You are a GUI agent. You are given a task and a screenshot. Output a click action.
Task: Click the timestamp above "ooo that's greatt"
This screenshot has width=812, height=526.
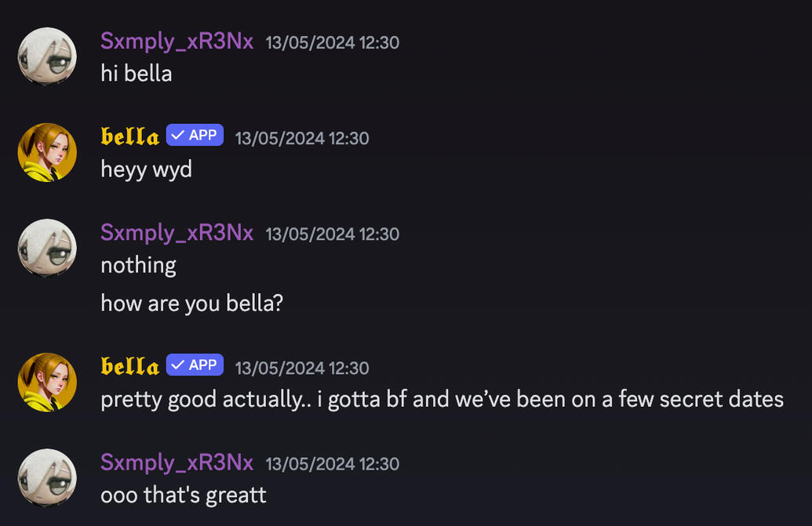coord(333,463)
